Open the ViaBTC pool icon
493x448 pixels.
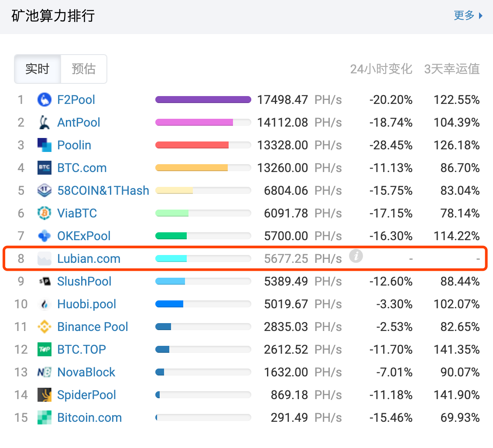point(45,213)
